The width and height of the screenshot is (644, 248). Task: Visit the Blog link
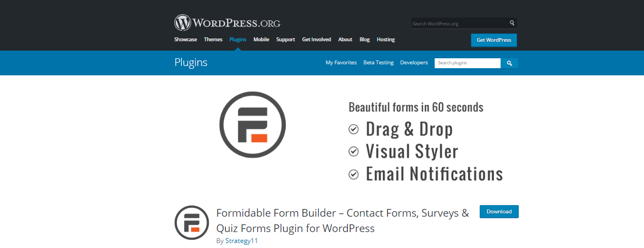365,40
